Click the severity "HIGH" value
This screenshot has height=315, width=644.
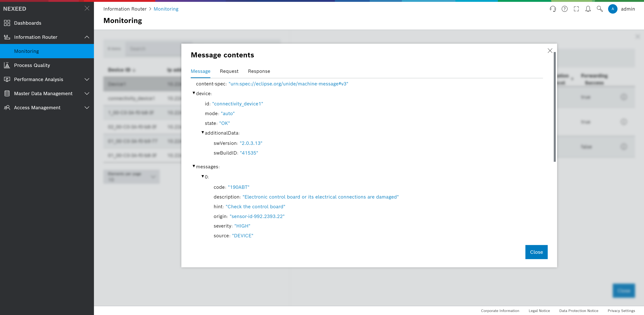point(243,226)
